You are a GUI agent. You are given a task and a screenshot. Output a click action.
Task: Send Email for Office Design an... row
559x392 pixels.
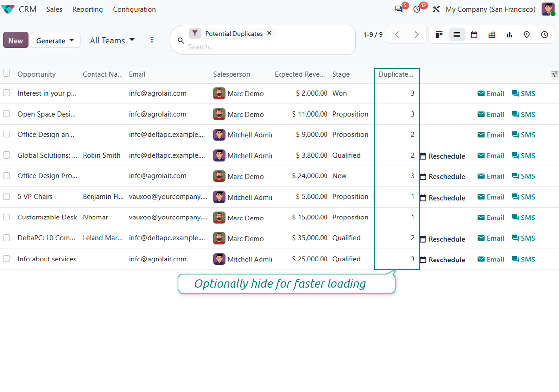coord(491,135)
